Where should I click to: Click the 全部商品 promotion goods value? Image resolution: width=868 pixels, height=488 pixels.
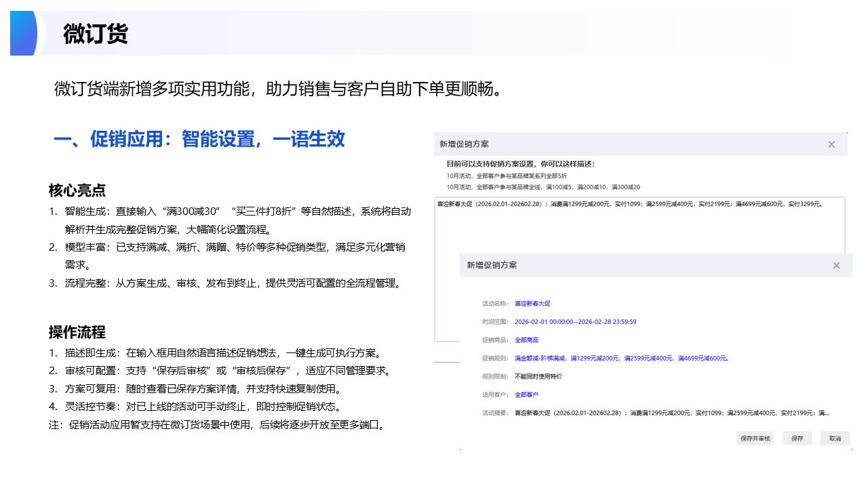pyautogui.click(x=526, y=340)
